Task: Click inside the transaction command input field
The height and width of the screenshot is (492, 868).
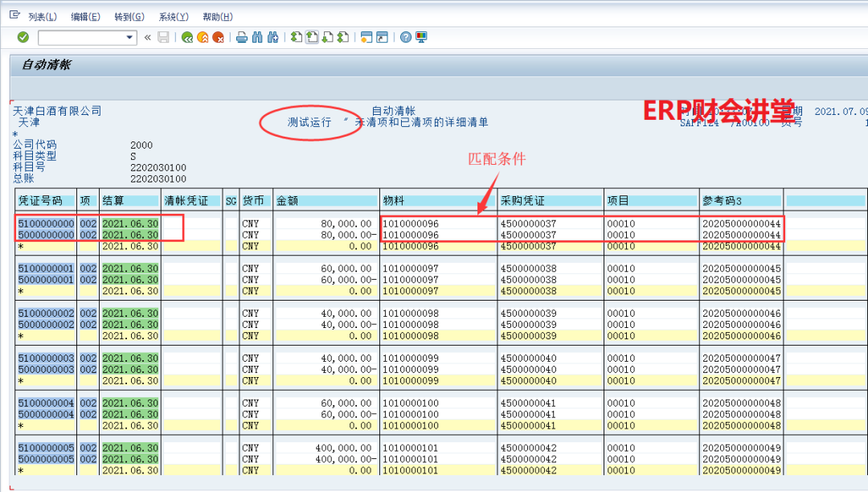Action: point(80,38)
